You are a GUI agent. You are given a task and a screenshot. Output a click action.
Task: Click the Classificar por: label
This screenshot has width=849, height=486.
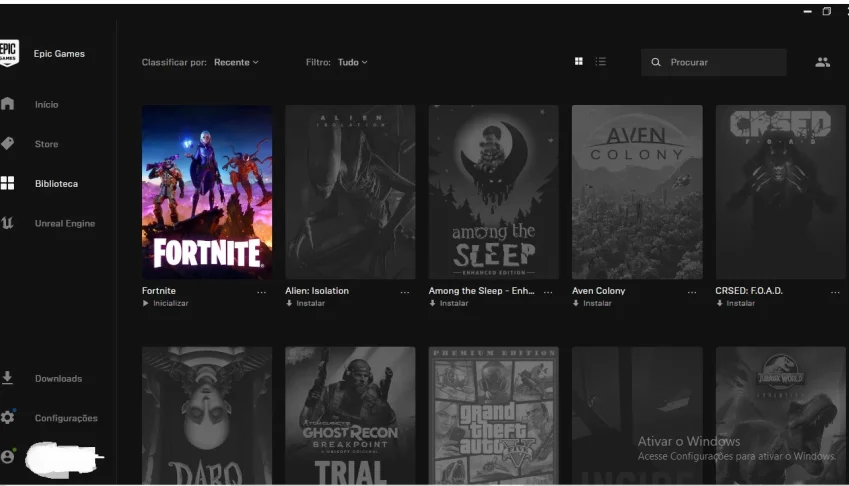point(174,62)
